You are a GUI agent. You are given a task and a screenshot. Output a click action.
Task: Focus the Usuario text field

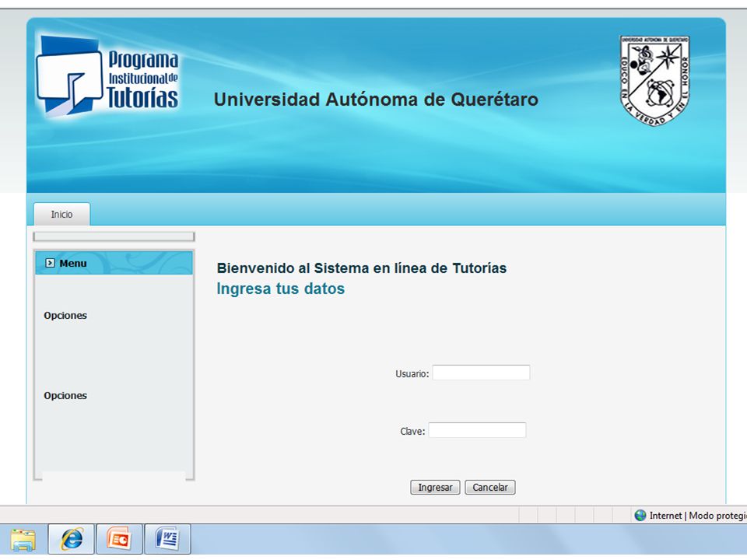pyautogui.click(x=481, y=373)
